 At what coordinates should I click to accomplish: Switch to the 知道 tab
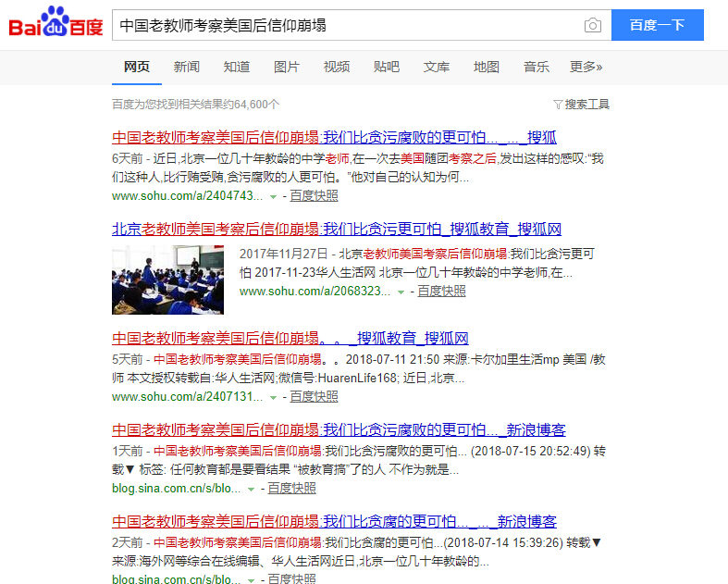(x=236, y=67)
